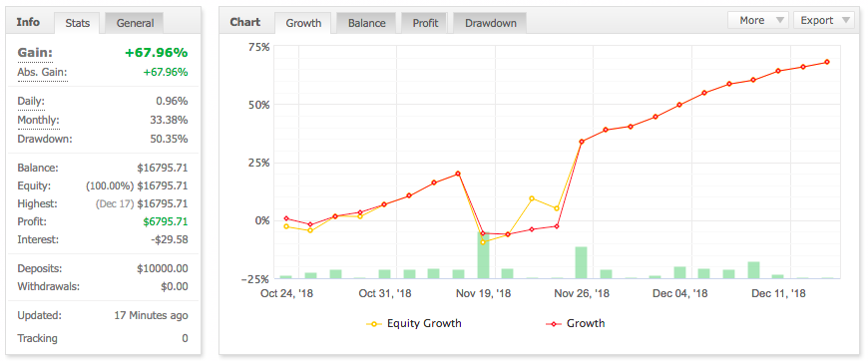Select the Daily 0.96% value
Viewport: 868px width, 361px height.
172,102
